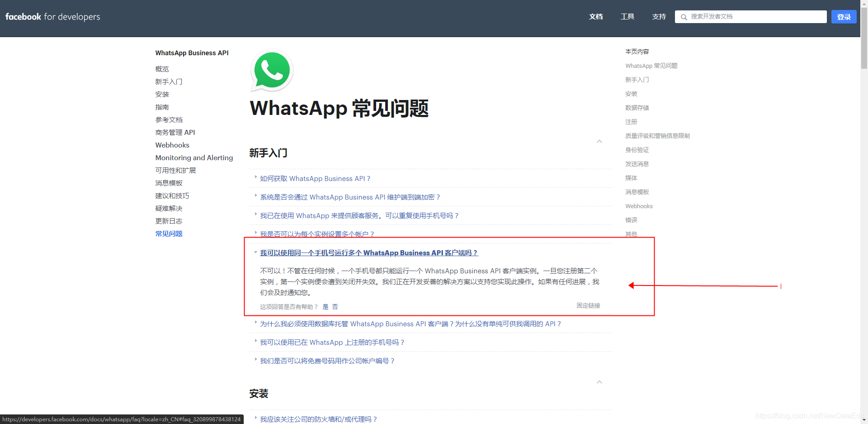This screenshot has height=424, width=868.
Task: Click the facebook for developers logo
Action: coord(53,17)
